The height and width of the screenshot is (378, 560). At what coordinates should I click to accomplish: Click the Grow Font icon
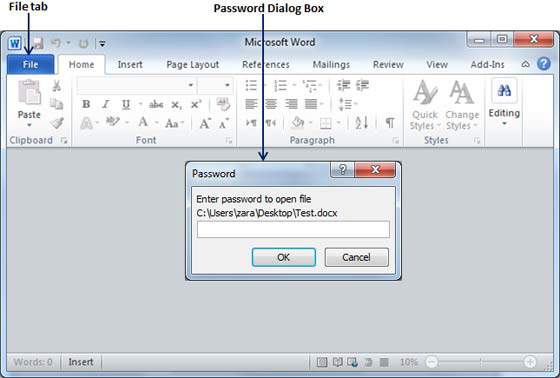[205, 124]
